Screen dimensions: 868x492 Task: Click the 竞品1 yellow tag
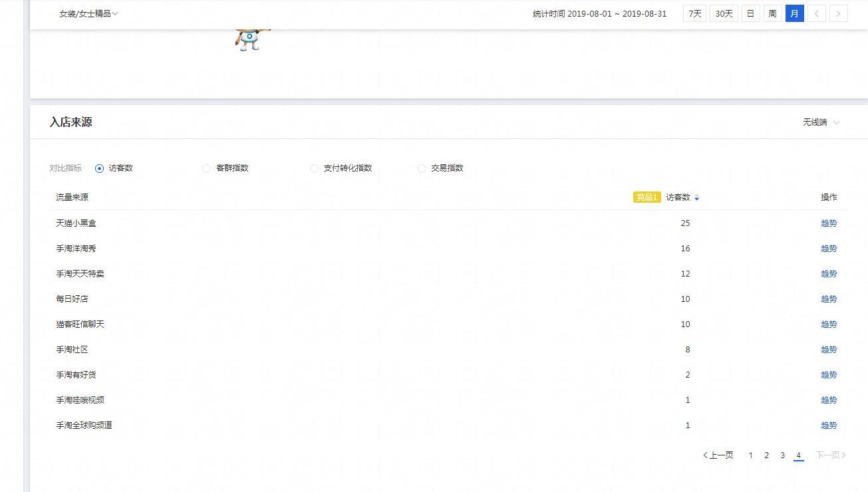click(647, 197)
